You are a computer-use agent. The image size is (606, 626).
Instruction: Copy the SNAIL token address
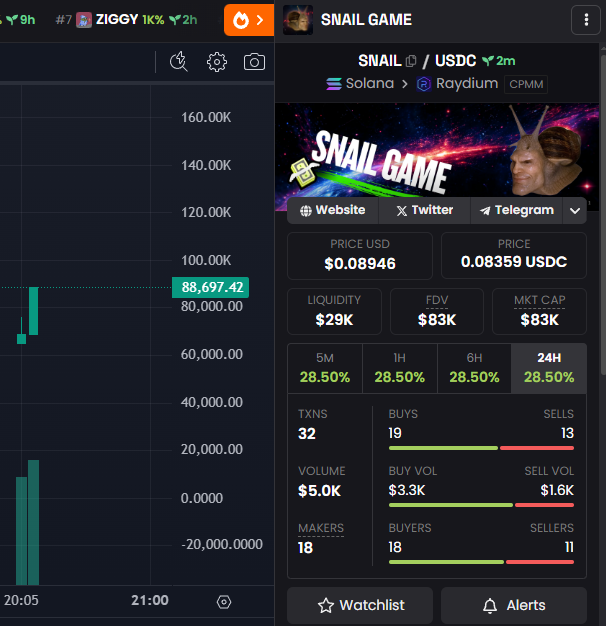click(411, 61)
